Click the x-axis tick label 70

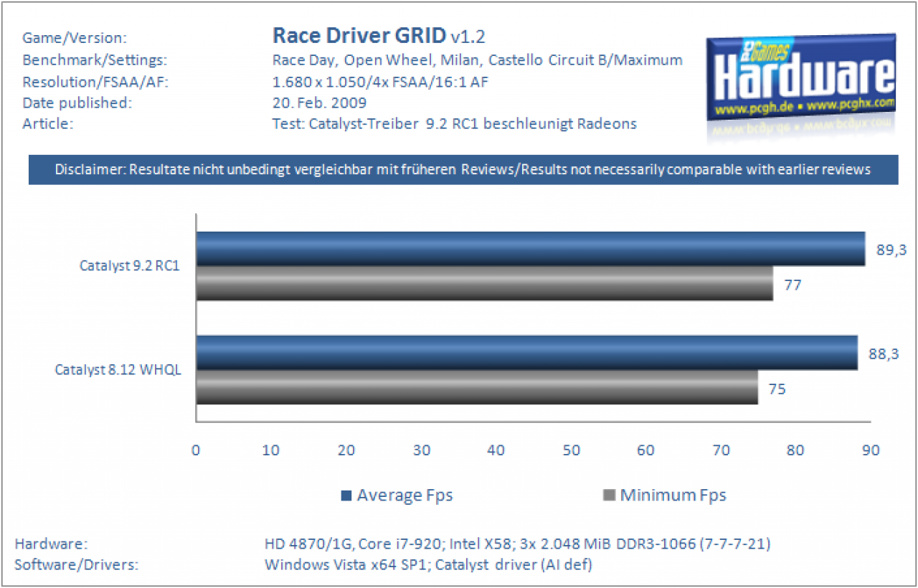721,450
